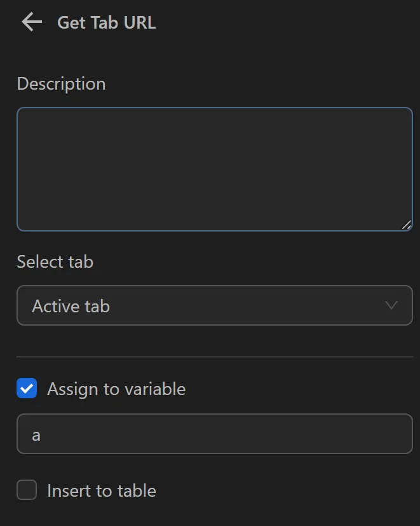The height and width of the screenshot is (526, 420).
Task: Click the corner grip of the Description textarea
Action: (x=407, y=224)
